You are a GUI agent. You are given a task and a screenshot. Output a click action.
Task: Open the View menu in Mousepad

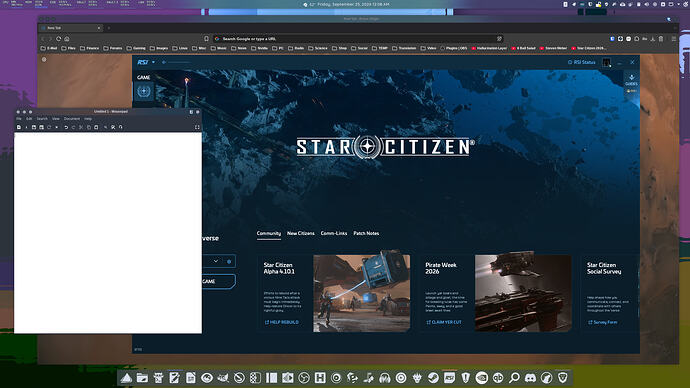click(x=56, y=119)
